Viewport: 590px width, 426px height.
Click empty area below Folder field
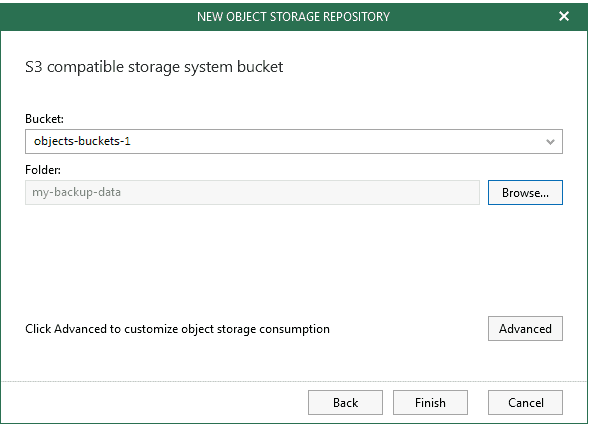click(293, 260)
